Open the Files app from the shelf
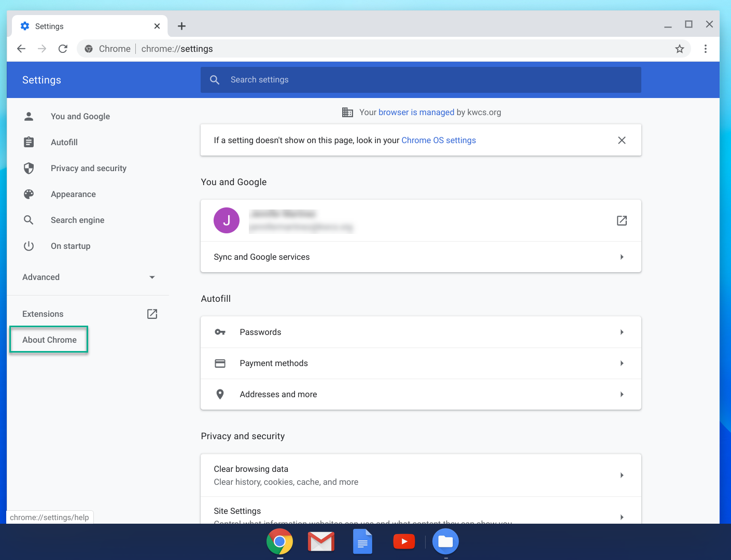This screenshot has width=731, height=560. tap(445, 542)
